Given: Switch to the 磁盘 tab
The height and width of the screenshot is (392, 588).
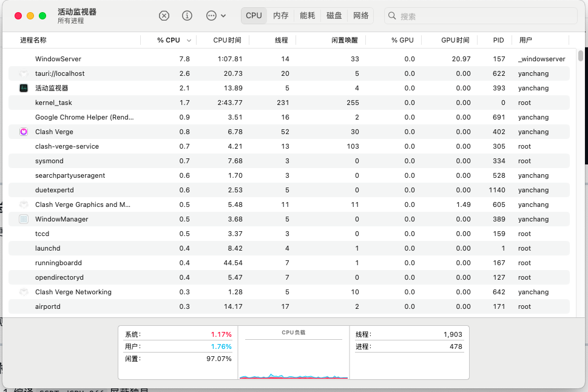Looking at the screenshot, I should click(x=334, y=16).
